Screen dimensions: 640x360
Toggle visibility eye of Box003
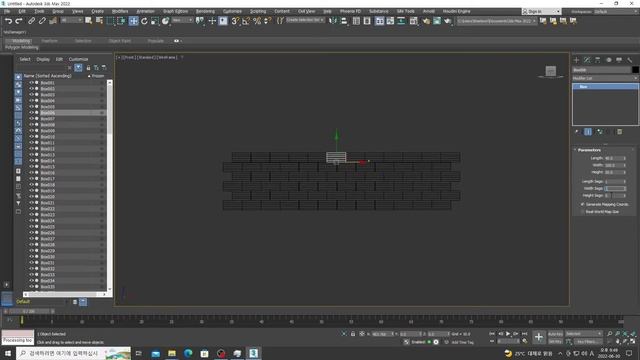(31, 95)
